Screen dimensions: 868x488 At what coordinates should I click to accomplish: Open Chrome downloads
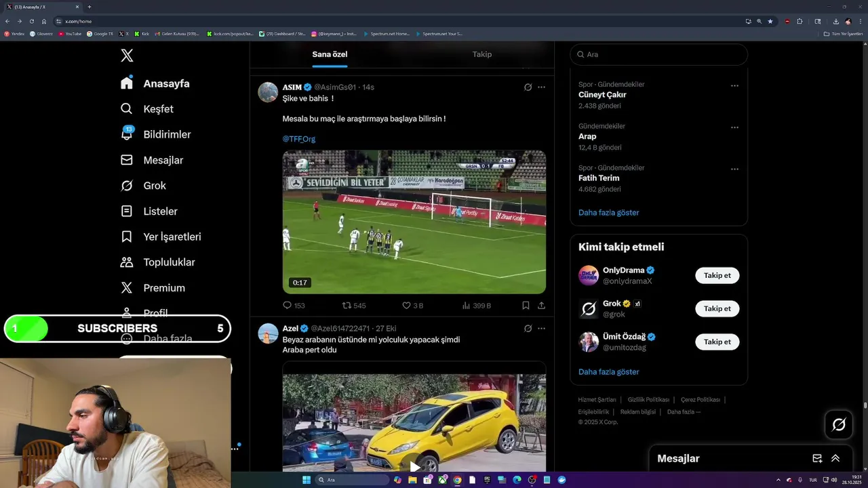tap(835, 21)
